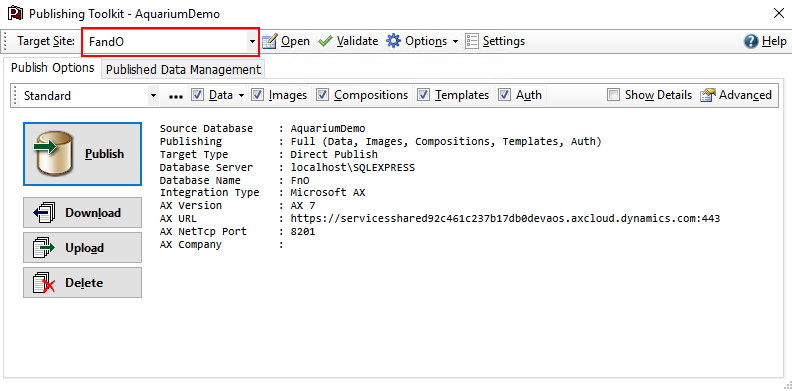Expand the Options dropdown arrow

tap(455, 41)
